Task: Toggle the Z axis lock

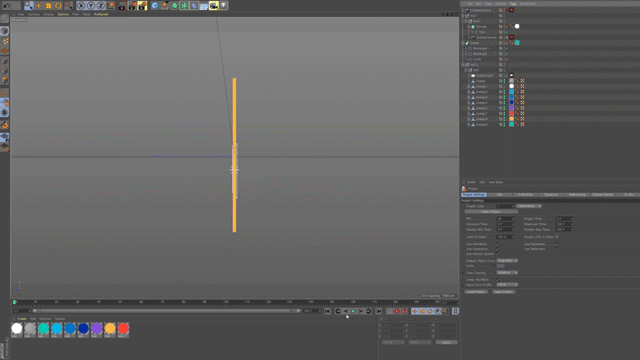Action: [101, 6]
